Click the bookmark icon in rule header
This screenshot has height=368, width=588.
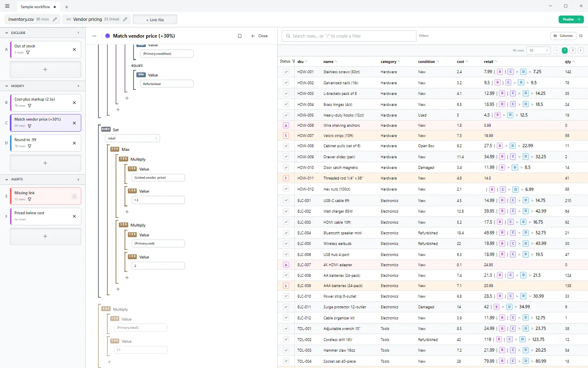coord(240,36)
